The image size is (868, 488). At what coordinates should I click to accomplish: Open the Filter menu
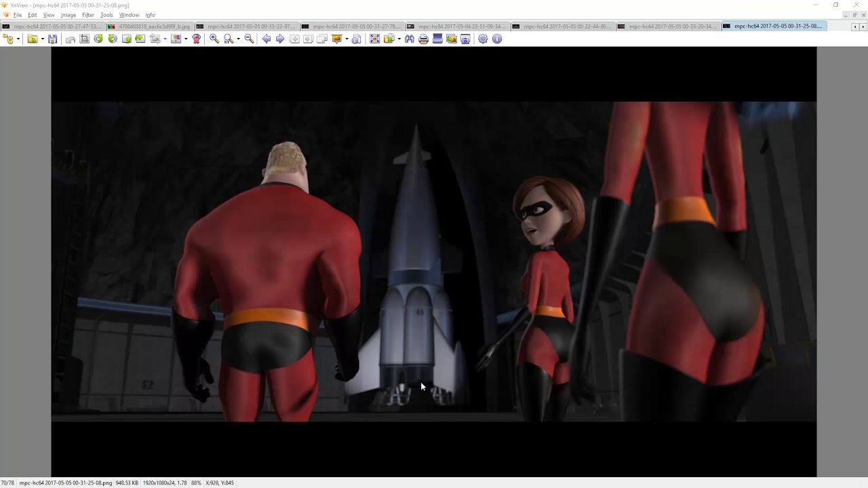tap(88, 15)
